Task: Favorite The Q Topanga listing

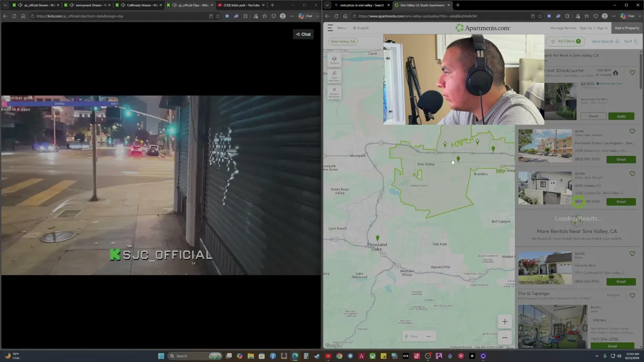Action: (x=632, y=296)
